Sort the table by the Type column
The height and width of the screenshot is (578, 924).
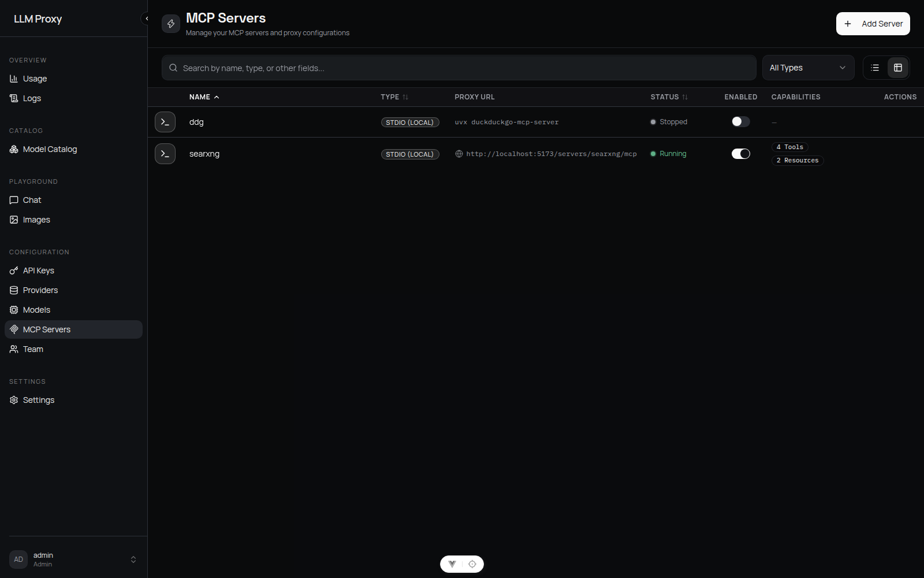click(394, 97)
